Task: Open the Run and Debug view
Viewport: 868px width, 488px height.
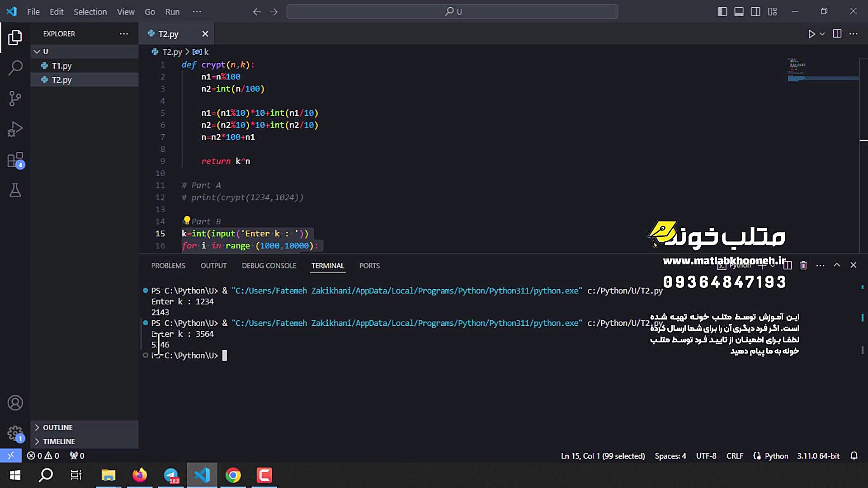Action: click(15, 129)
